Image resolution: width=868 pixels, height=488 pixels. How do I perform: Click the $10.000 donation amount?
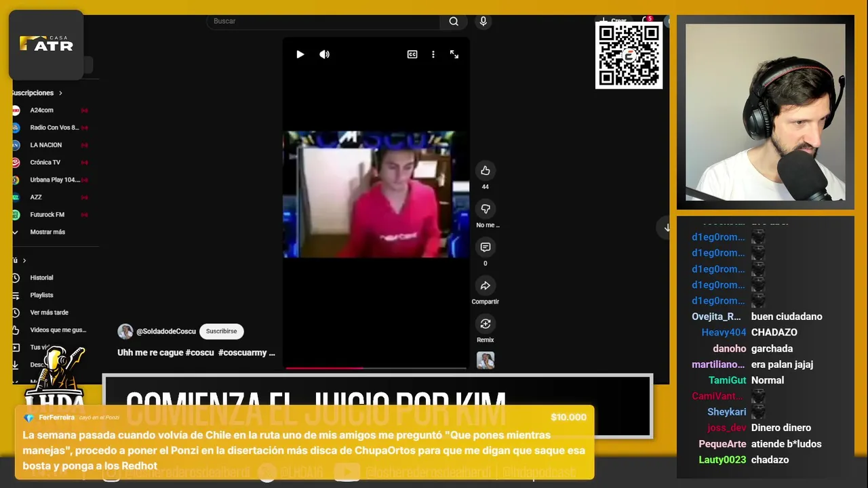click(x=568, y=418)
